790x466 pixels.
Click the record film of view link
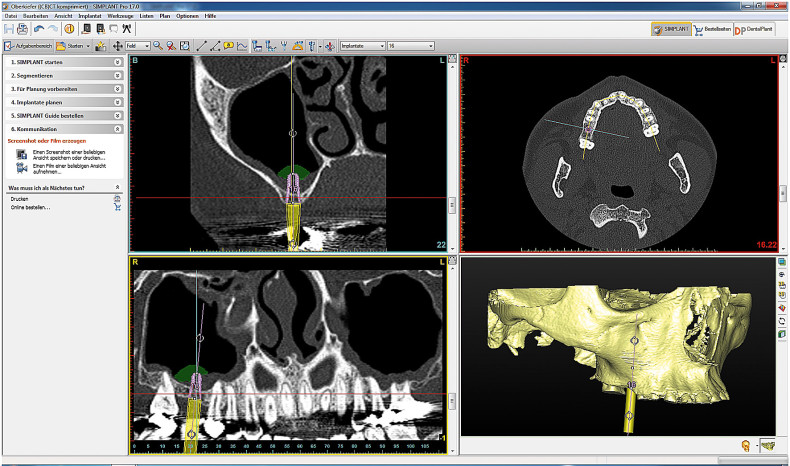click(69, 168)
